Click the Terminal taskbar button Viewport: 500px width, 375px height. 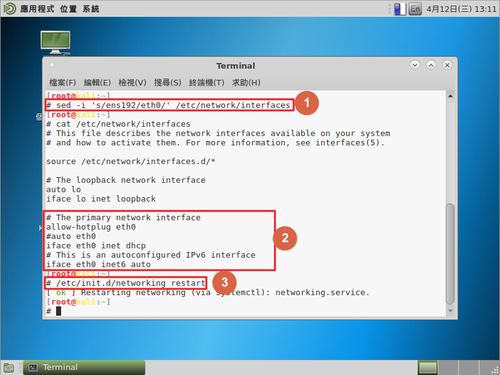coord(84,367)
